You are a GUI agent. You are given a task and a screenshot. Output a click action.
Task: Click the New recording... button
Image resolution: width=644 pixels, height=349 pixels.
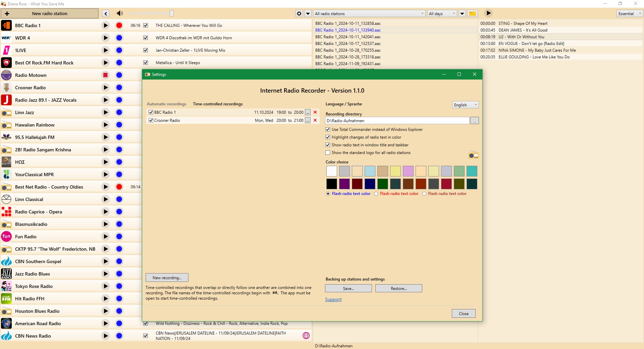click(x=167, y=278)
